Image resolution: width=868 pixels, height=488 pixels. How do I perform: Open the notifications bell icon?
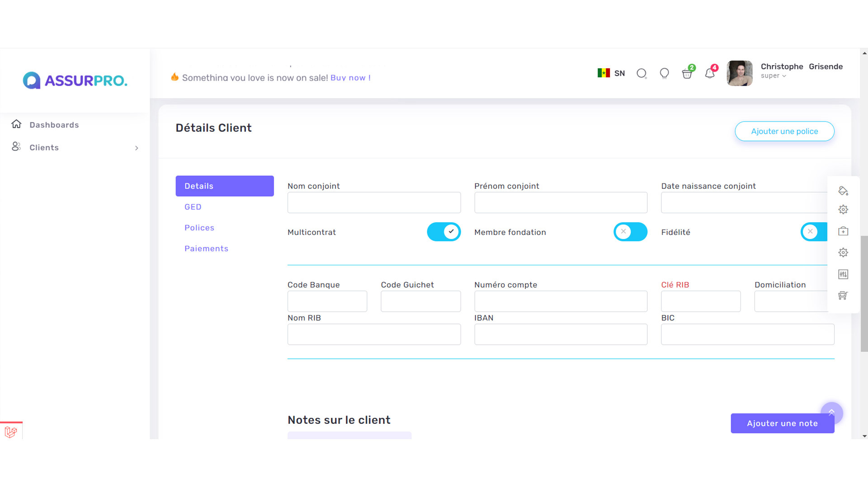pos(710,74)
